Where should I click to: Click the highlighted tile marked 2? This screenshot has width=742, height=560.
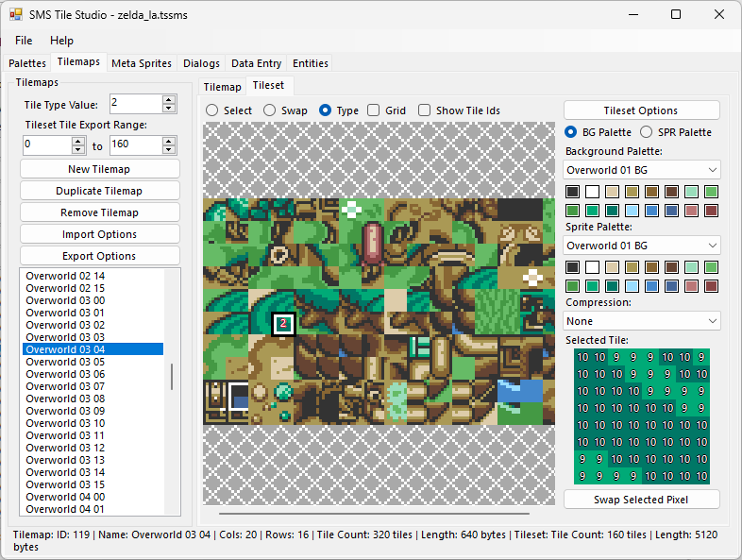[x=283, y=324]
